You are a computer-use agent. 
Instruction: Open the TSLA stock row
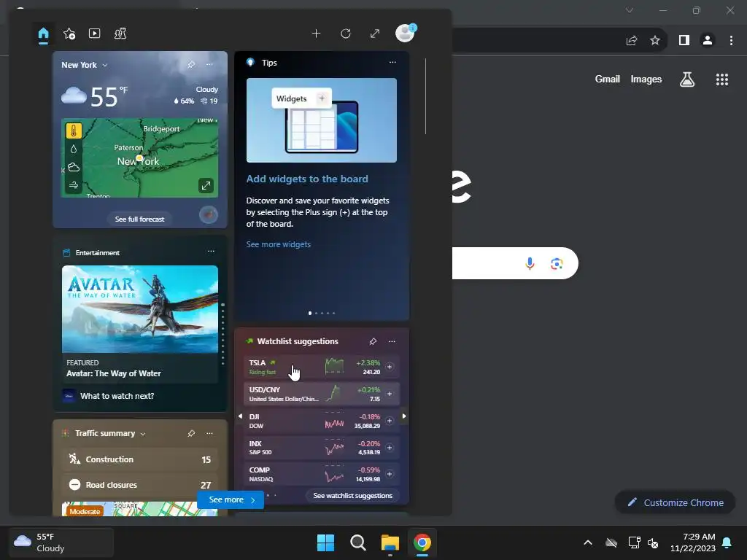322,367
